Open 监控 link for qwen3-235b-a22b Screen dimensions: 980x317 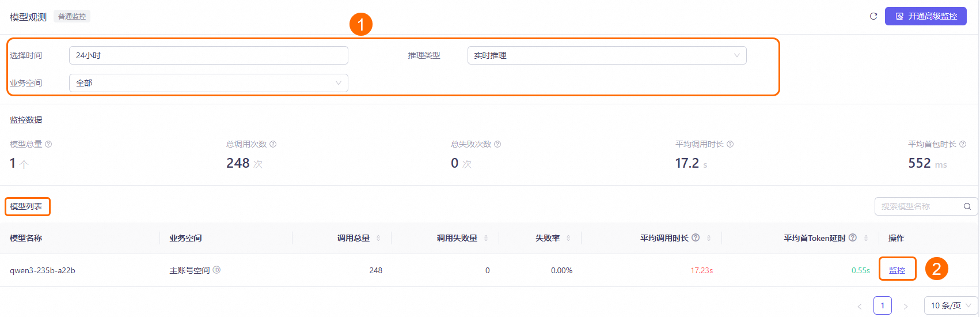tap(897, 270)
